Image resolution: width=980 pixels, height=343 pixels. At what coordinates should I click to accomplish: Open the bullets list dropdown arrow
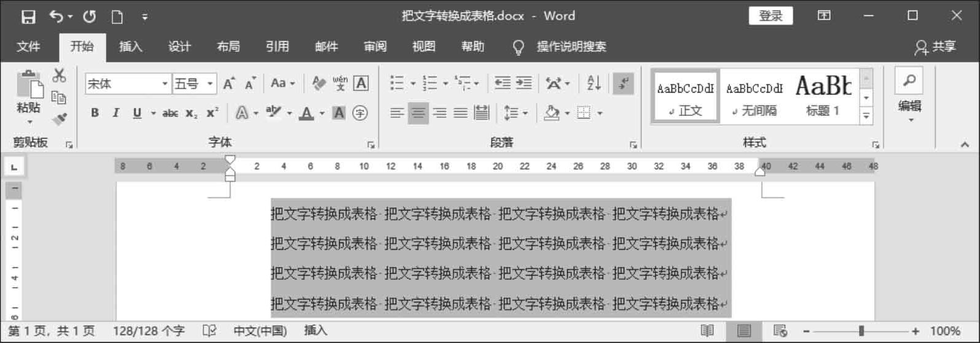[x=413, y=83]
